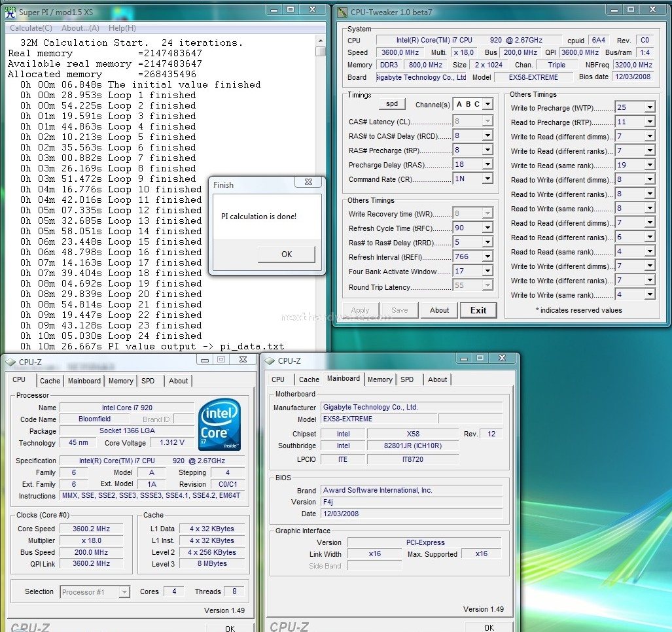Open the Command Rate (CR) dropdown

(487, 179)
